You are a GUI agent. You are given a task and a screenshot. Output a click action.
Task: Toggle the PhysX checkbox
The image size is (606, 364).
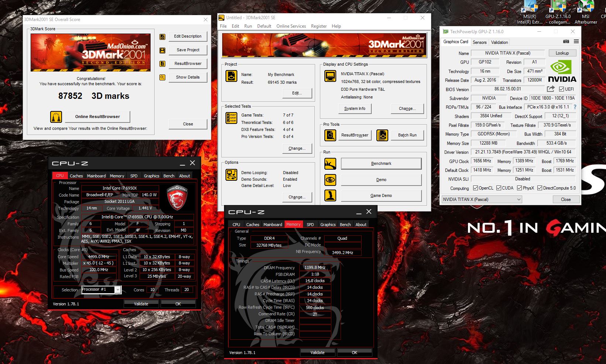519,188
